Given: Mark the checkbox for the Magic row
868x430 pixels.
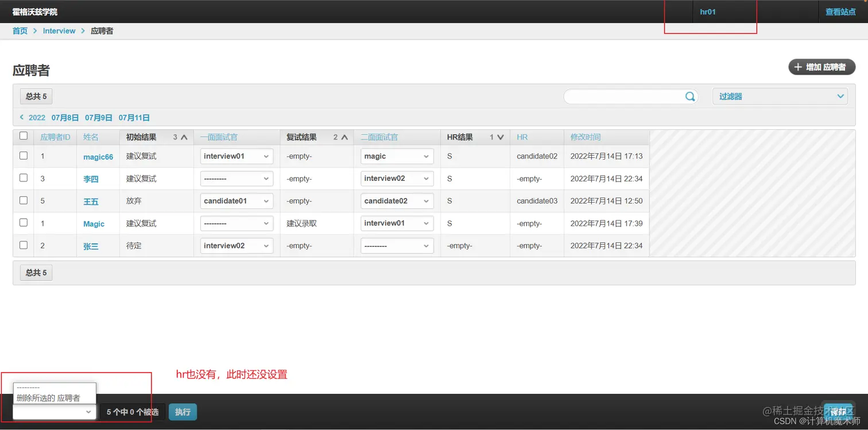Looking at the screenshot, I should pos(24,223).
